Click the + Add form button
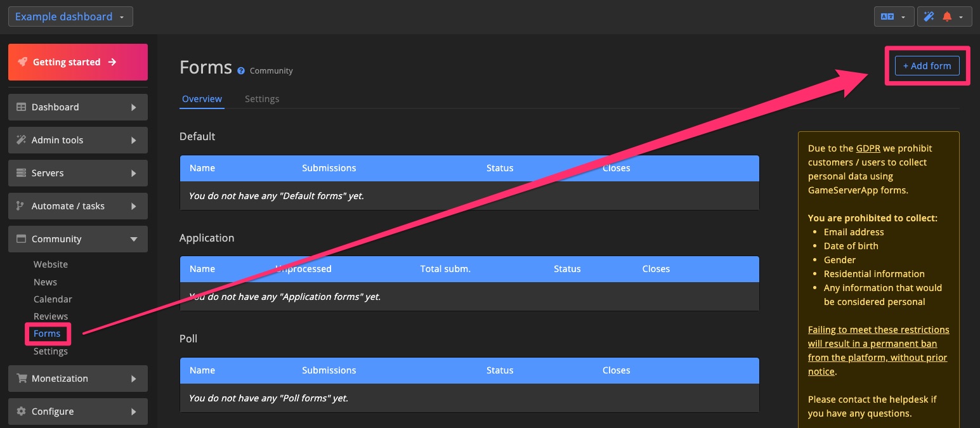 point(927,65)
